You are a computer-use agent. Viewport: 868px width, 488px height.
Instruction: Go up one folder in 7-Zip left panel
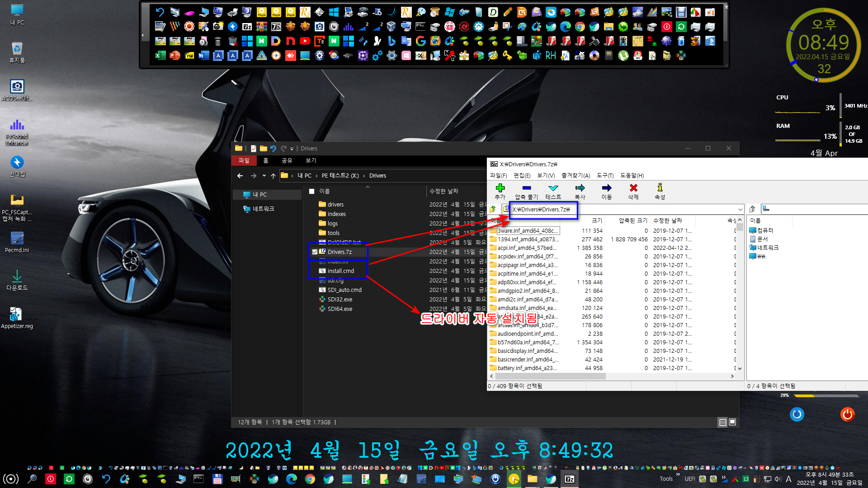[493, 209]
